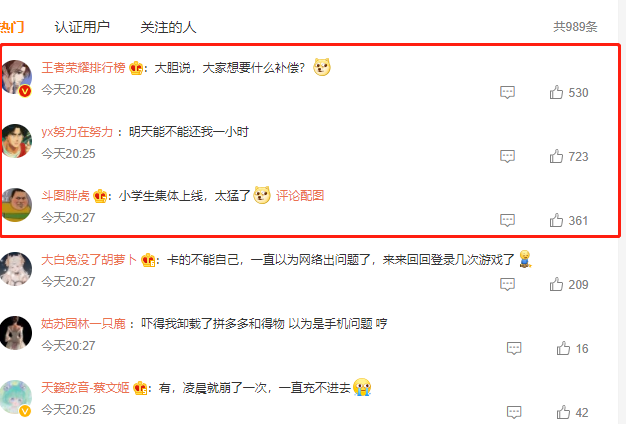The width and height of the screenshot is (626, 424).
Task: Switch to the 关注的人 tab
Action: pyautogui.click(x=168, y=27)
